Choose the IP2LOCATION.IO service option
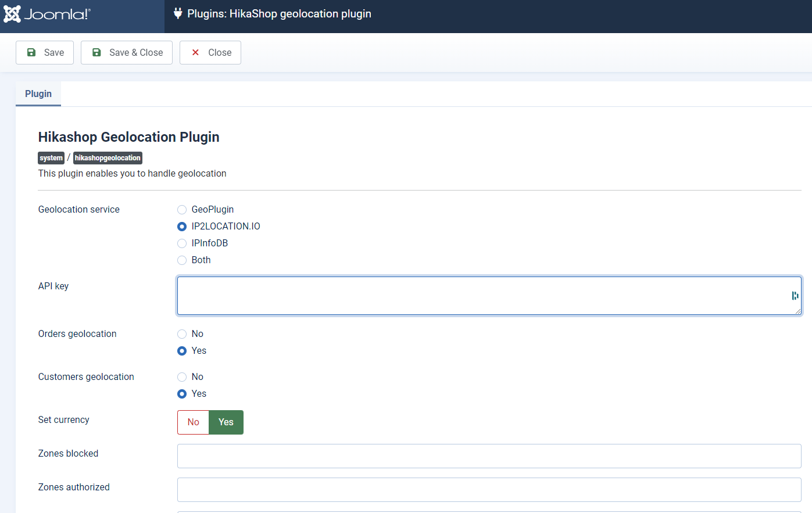The height and width of the screenshot is (513, 812). tap(182, 227)
